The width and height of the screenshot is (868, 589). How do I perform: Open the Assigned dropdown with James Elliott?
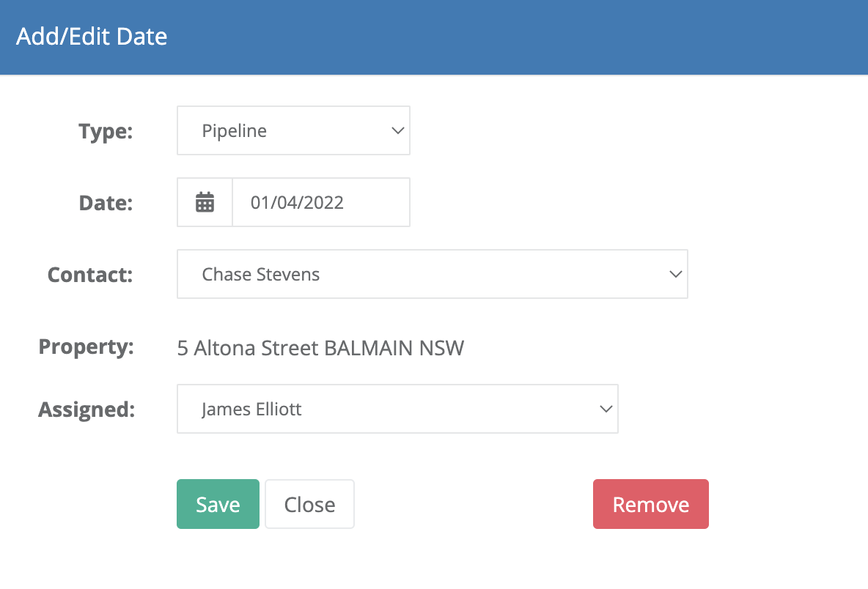pyautogui.click(x=397, y=409)
